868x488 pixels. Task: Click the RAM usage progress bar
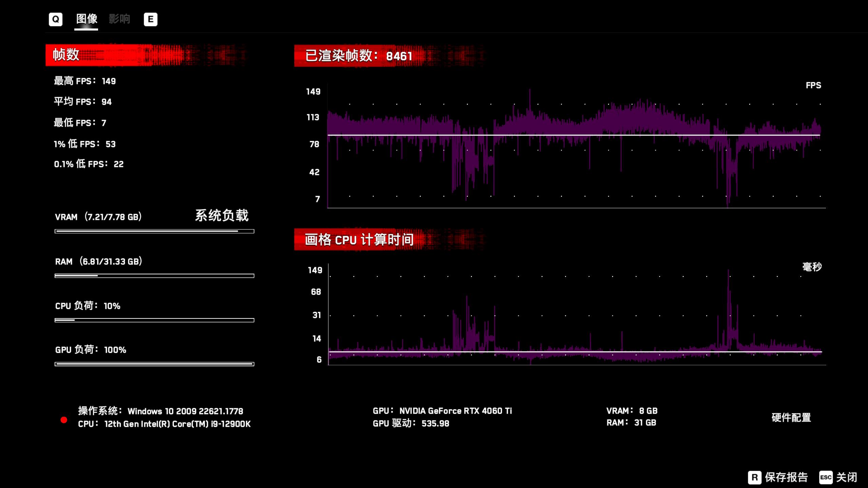154,275
